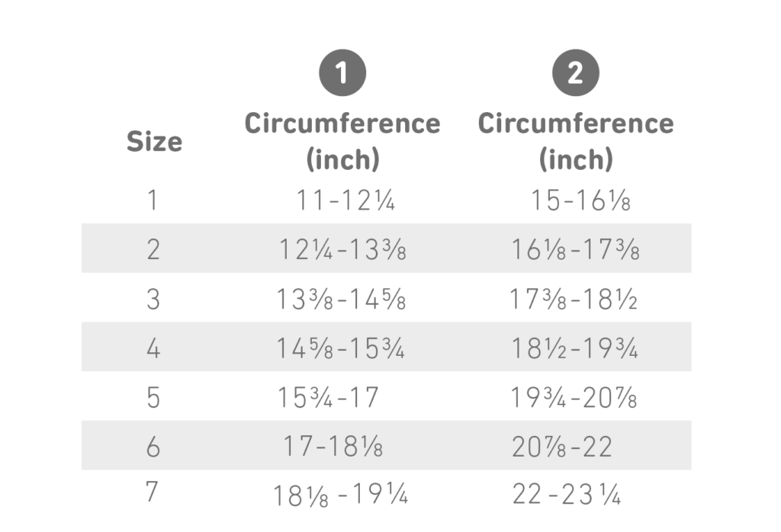Select size 1 row label
Viewport: 781px width, 532px height.
[153, 200]
